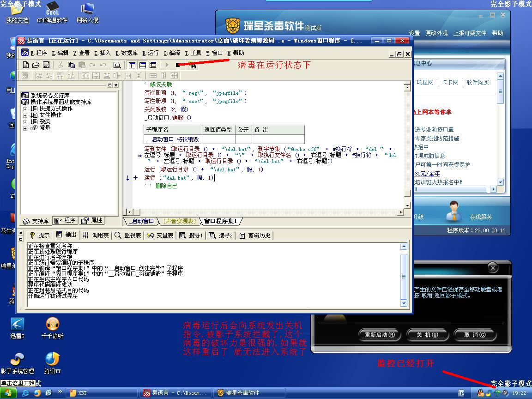Screen dimensions: 532x399
Task: Open the 查看 menu
Action: pyautogui.click(x=81, y=53)
